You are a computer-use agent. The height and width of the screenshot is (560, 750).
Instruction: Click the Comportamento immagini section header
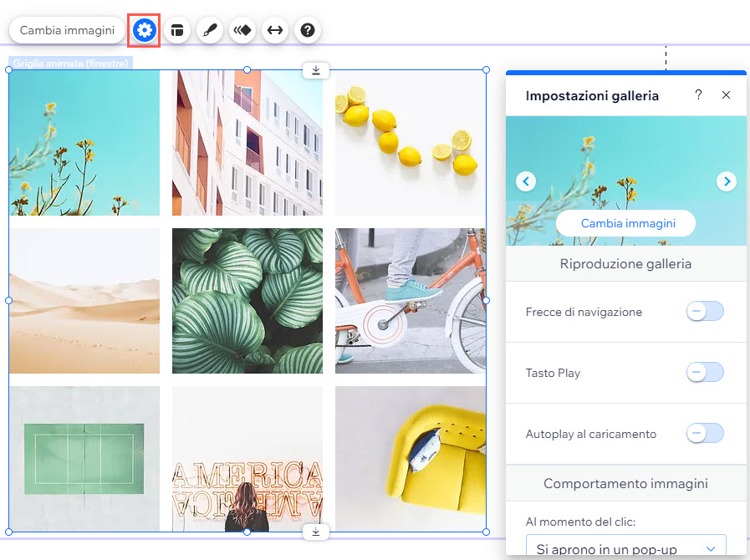pos(625,483)
